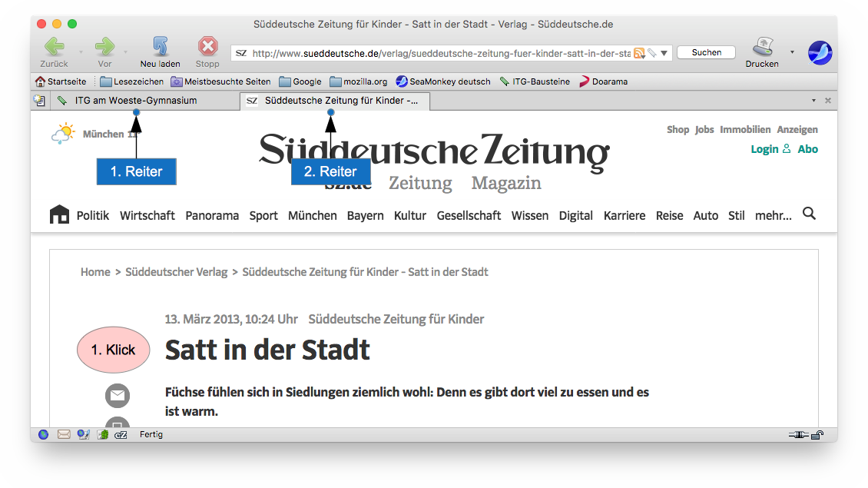868x488 pixels.
Task: Click the online/offline plug icon in status bar
Action: click(798, 435)
